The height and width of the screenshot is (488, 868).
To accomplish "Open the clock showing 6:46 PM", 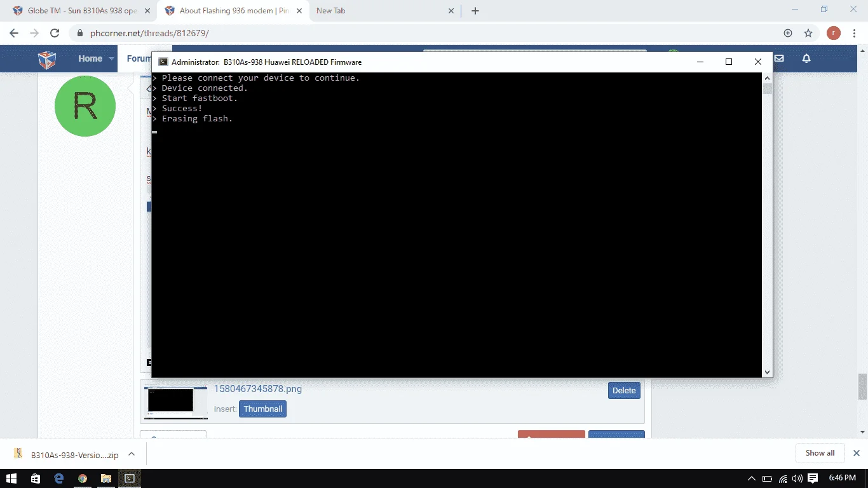I will click(843, 478).
